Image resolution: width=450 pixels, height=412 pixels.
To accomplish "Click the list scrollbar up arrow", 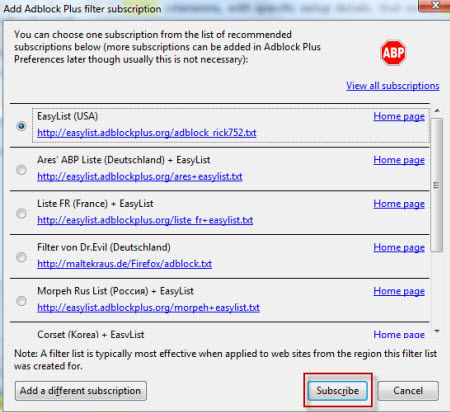I will [437, 110].
